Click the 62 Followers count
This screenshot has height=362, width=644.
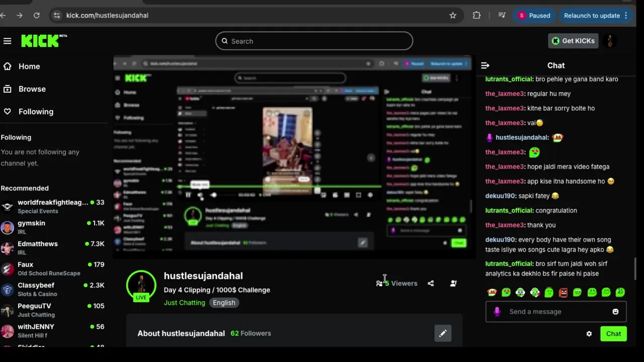pos(251,333)
